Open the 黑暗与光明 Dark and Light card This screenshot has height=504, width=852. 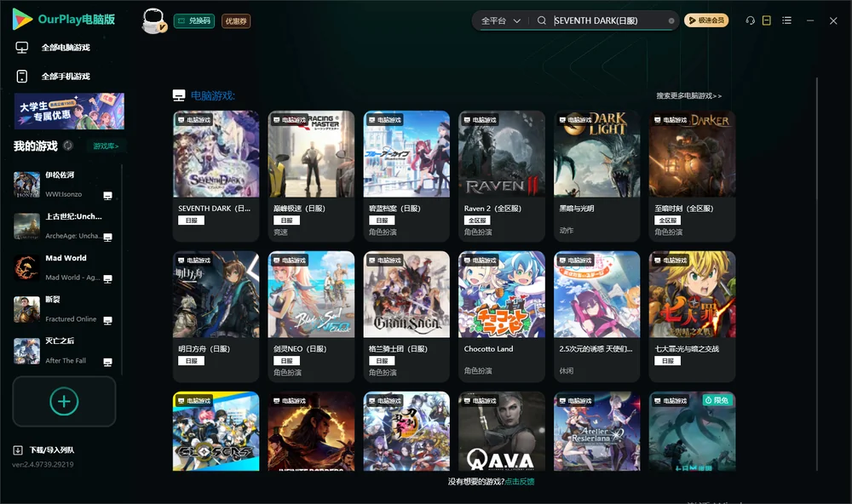[596, 176]
